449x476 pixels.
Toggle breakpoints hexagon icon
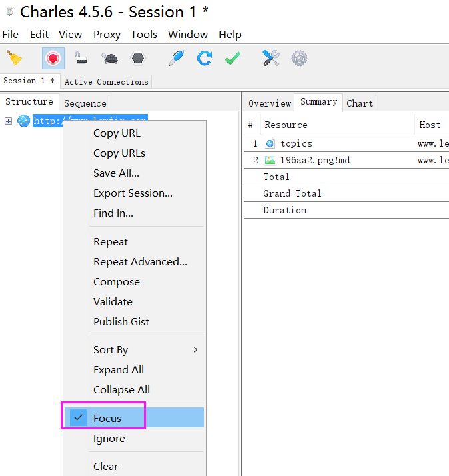click(138, 58)
